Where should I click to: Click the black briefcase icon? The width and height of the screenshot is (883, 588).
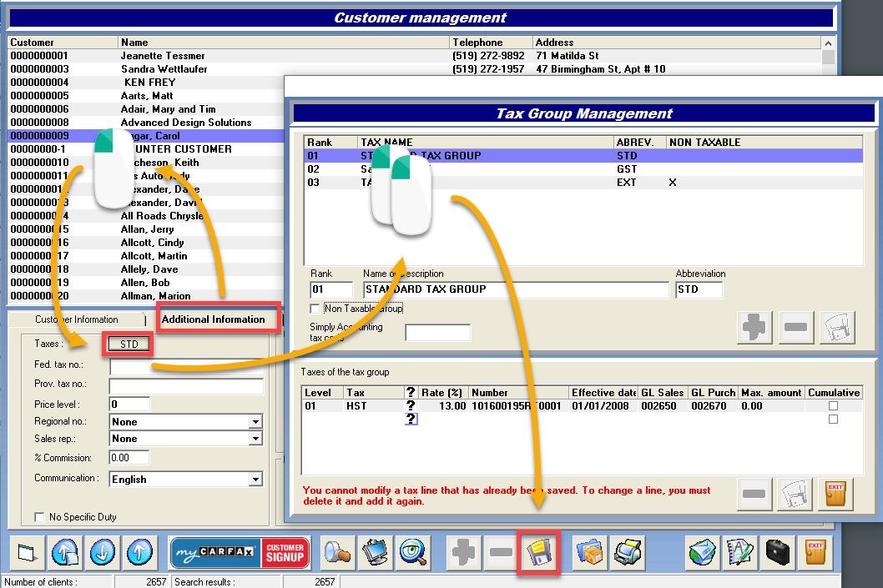(x=776, y=554)
